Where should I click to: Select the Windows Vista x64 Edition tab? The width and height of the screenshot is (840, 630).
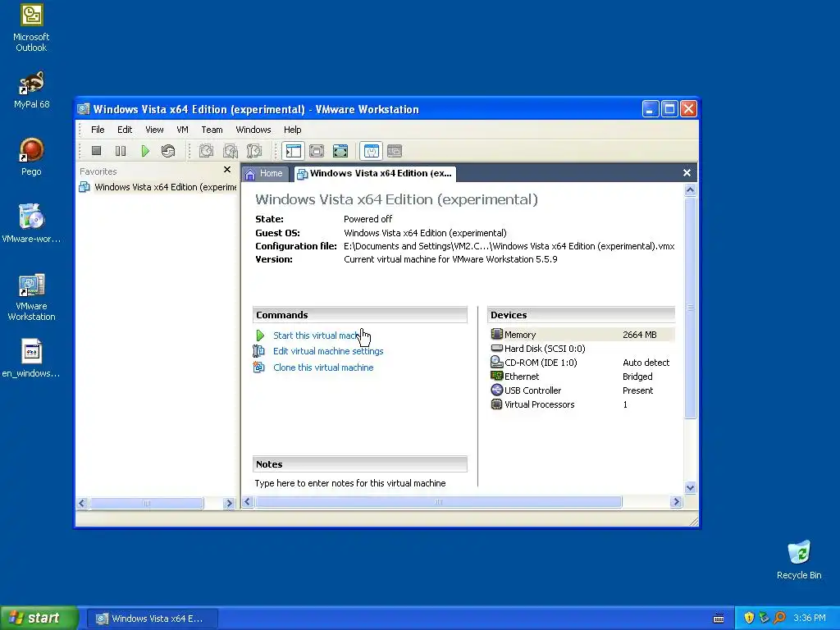(375, 174)
